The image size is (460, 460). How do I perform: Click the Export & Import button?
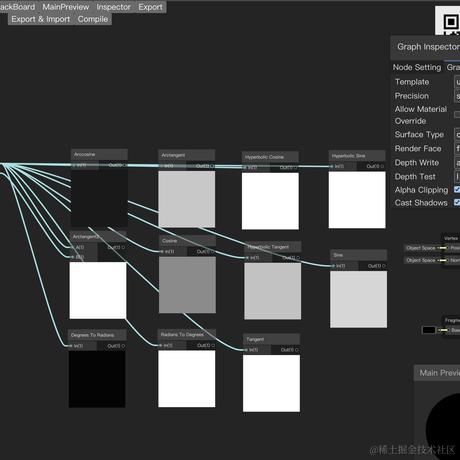click(41, 19)
